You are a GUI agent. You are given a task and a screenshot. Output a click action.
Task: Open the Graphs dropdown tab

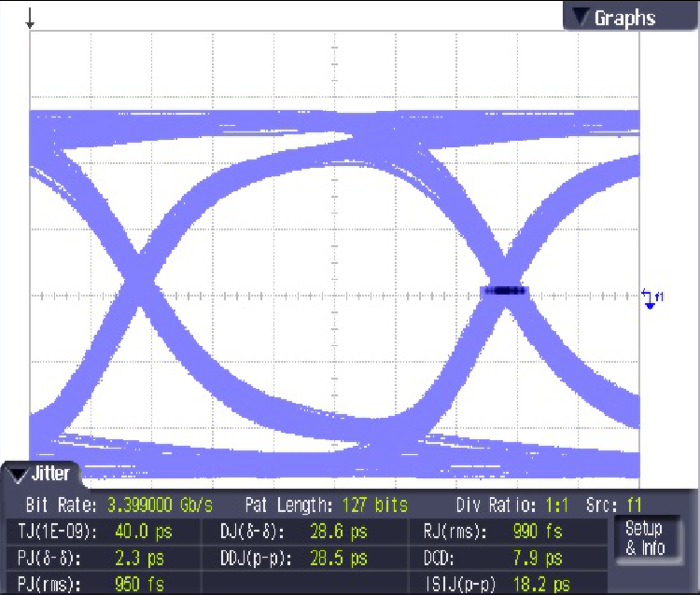tap(630, 17)
